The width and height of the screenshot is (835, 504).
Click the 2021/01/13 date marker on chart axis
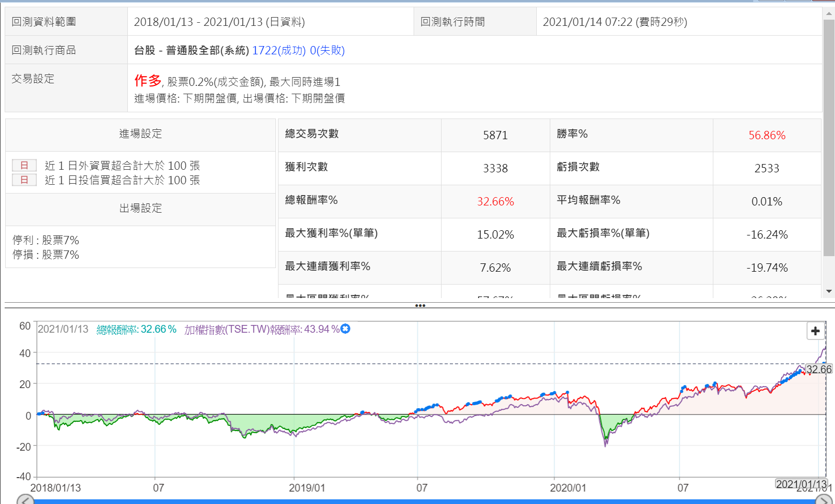[x=801, y=484]
